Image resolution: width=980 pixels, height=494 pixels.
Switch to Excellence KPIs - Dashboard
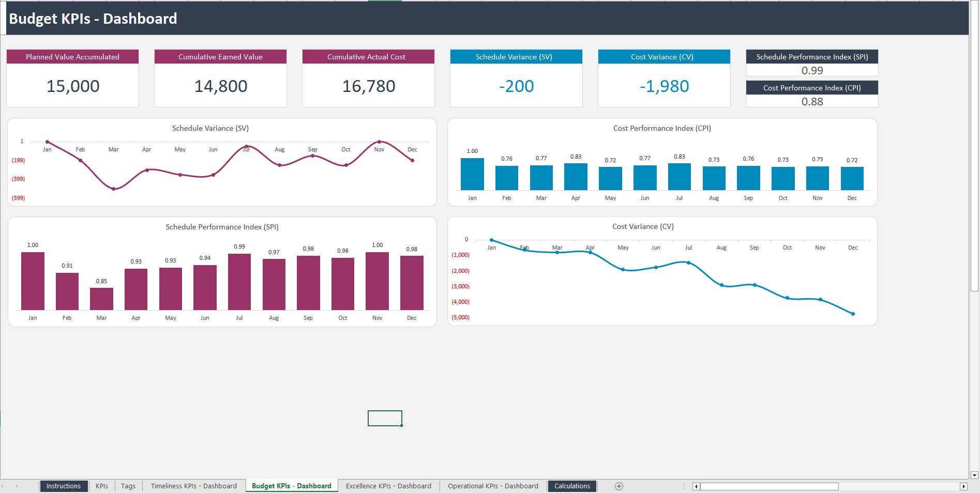(x=388, y=486)
